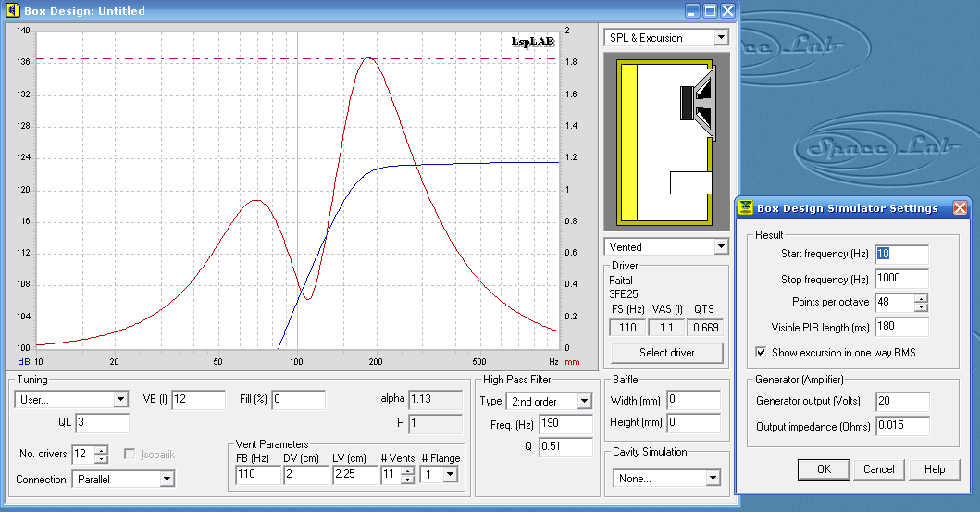
Task: Confirm settings with the OK button
Action: (824, 469)
